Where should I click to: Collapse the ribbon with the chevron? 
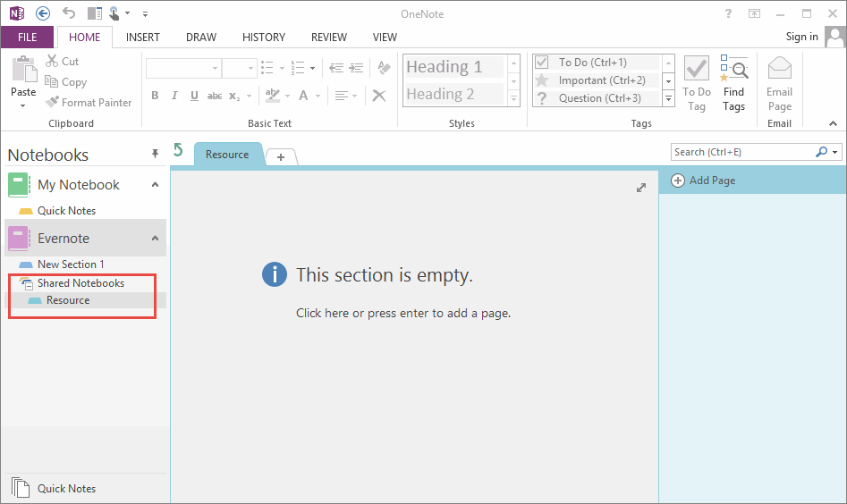pyautogui.click(x=833, y=123)
